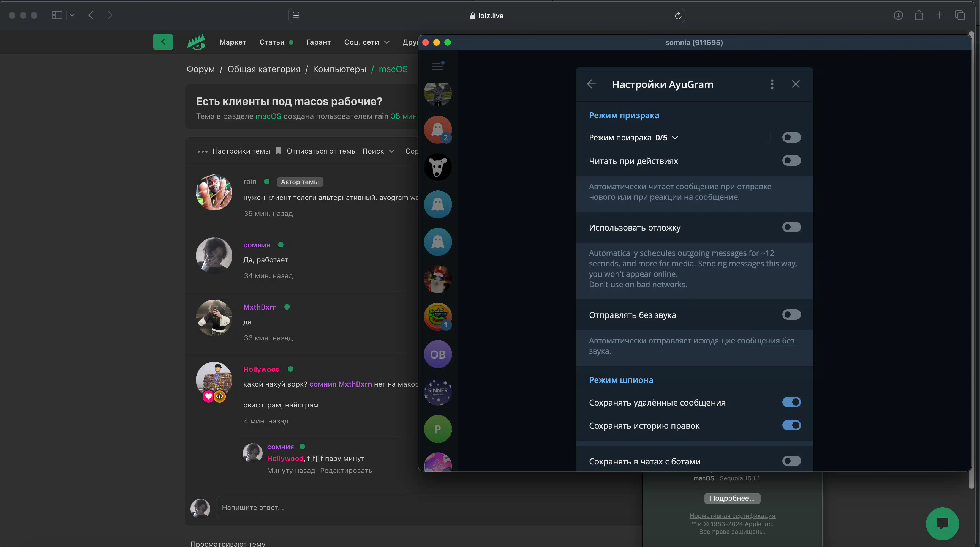This screenshot has width=980, height=547.
Task: Click the lolz forum logo icon
Action: (196, 42)
